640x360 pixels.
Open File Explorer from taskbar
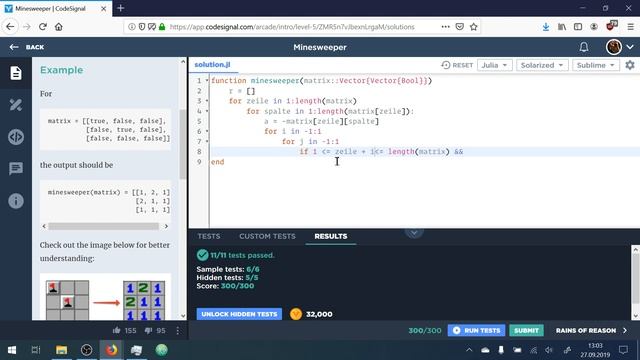[62, 350]
